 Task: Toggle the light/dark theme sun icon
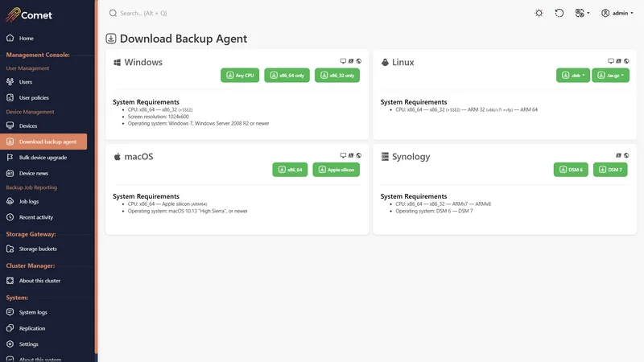coord(539,13)
